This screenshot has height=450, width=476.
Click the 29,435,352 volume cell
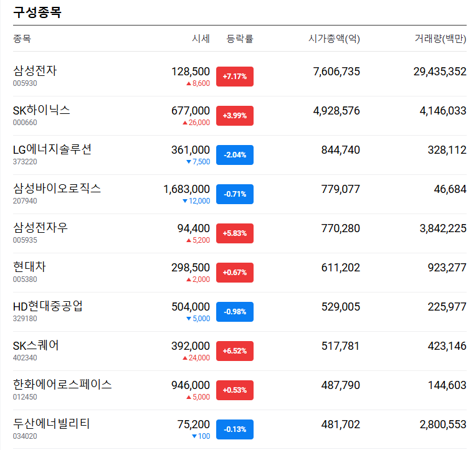(x=440, y=72)
